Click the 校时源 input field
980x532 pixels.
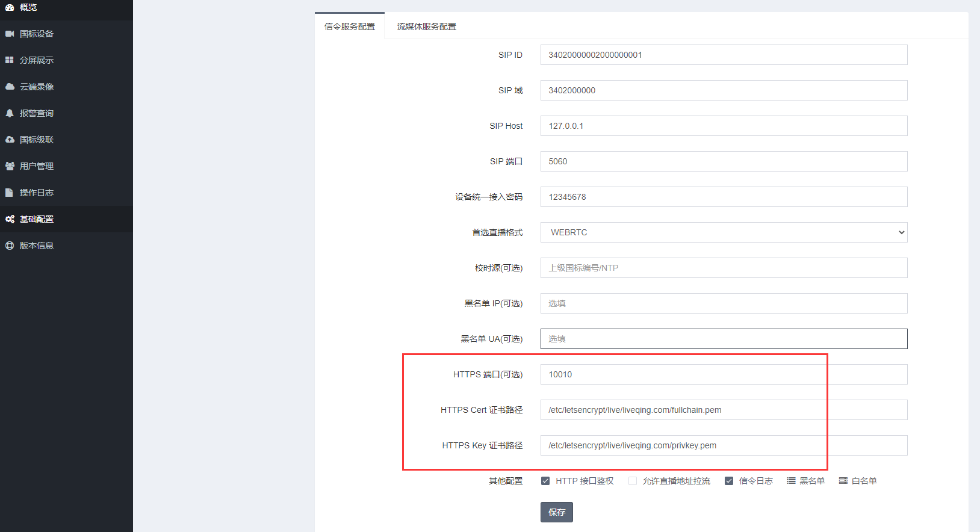click(724, 268)
